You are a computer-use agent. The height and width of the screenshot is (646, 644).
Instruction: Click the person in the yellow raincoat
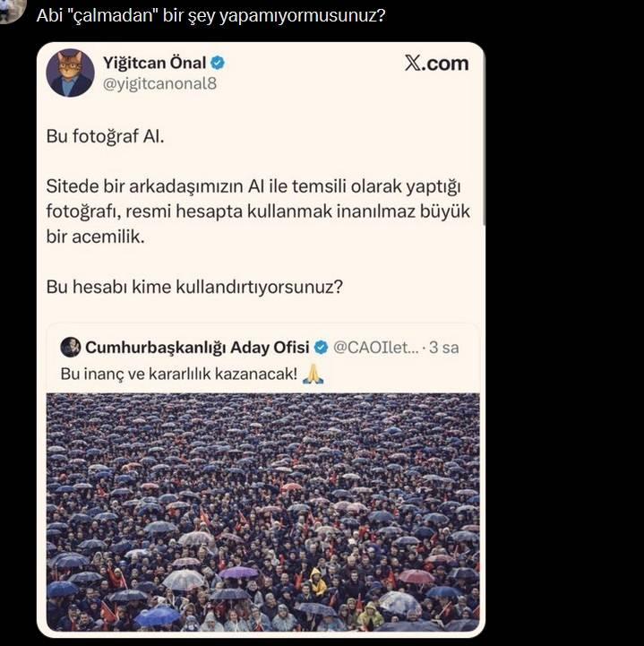(316, 582)
